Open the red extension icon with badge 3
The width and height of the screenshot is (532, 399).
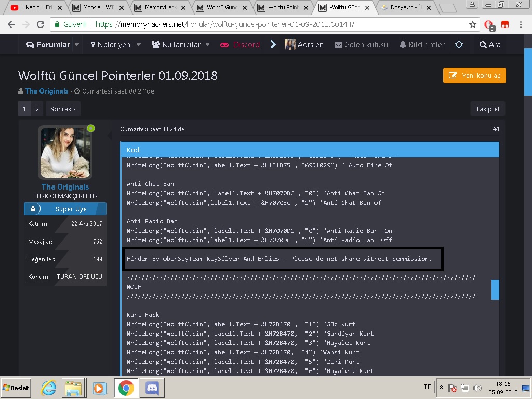[489, 25]
